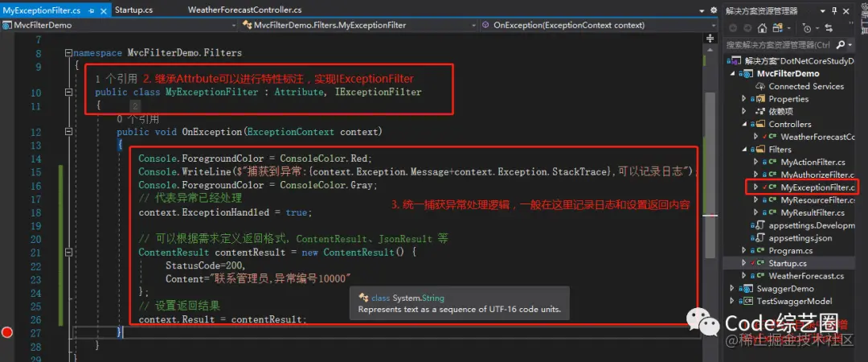The height and width of the screenshot is (362, 868).
Task: Click the editor split window handle
Action: [x=710, y=39]
